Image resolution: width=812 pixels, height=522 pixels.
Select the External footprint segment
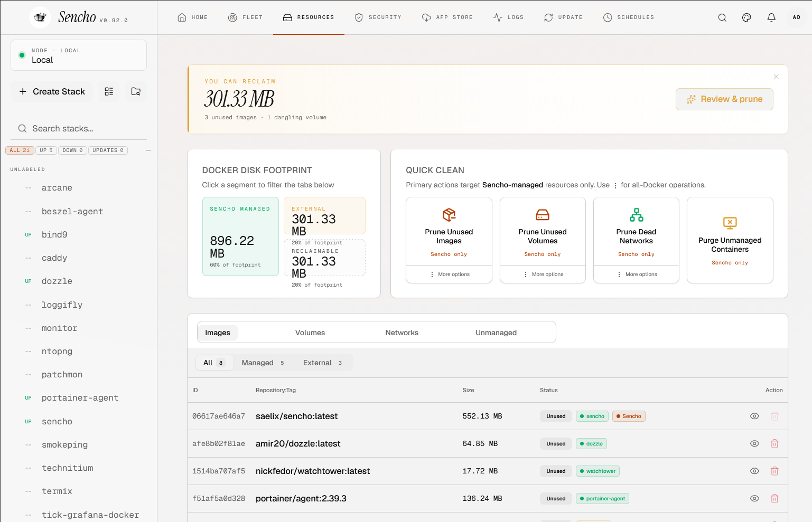(x=324, y=216)
